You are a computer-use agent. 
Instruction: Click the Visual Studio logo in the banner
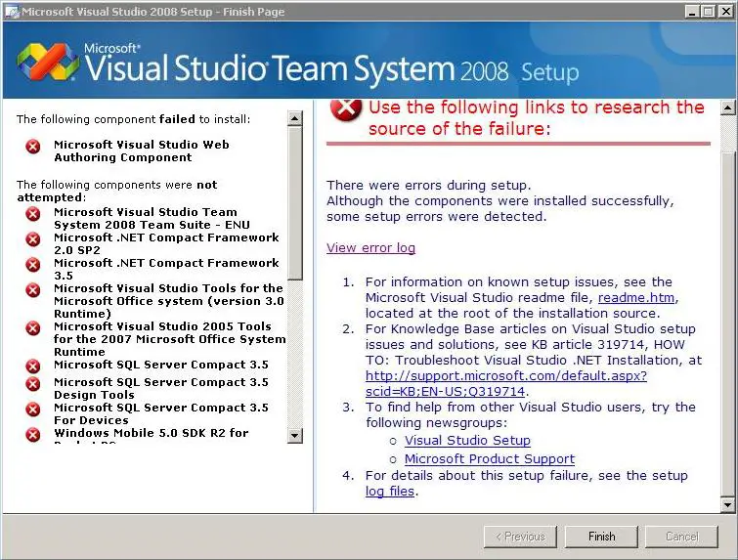click(x=48, y=62)
